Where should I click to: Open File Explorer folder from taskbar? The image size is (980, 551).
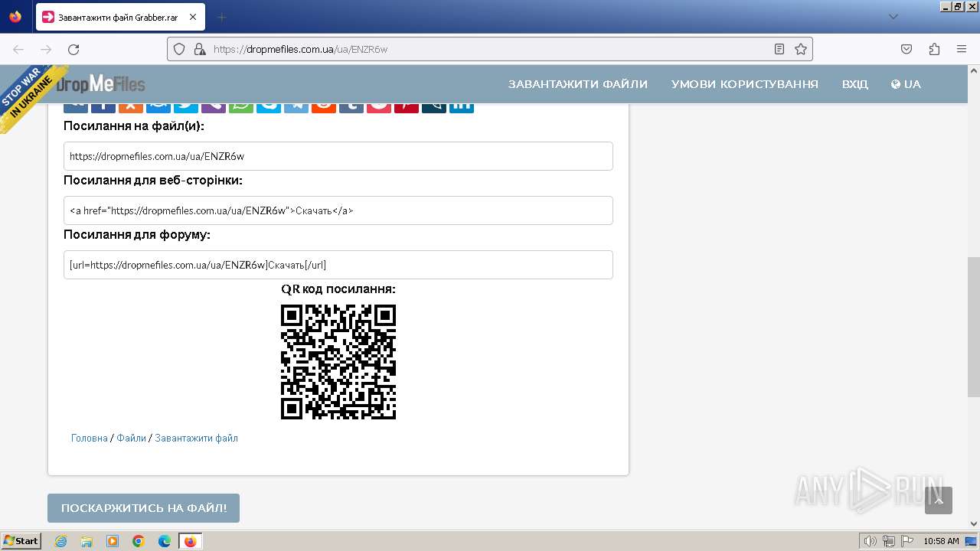pos(87,541)
